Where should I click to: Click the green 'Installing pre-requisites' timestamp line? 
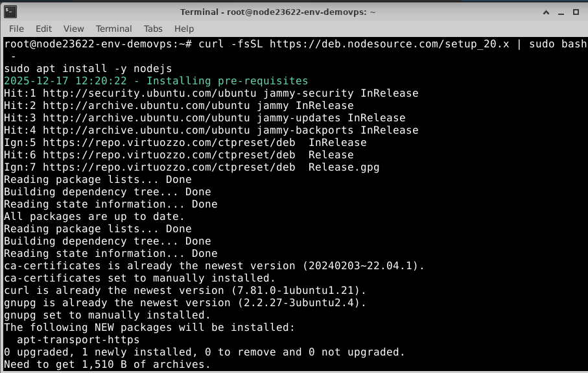[x=156, y=81]
